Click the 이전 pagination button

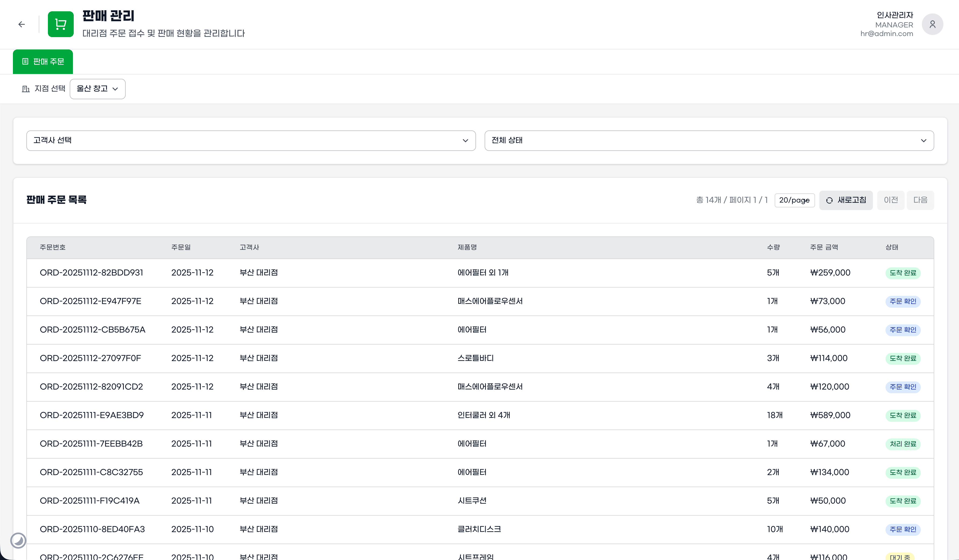(x=890, y=200)
